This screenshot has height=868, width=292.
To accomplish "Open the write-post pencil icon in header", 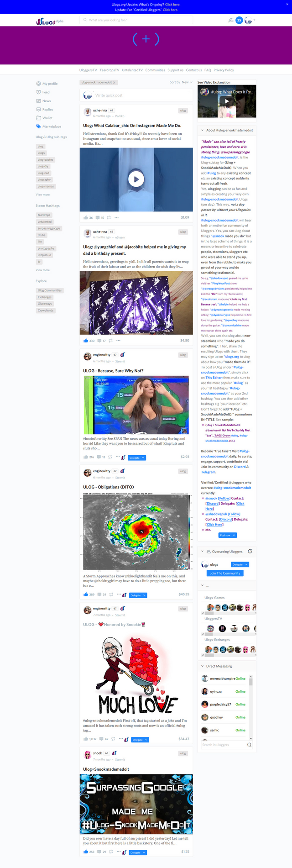I will point(231,21).
